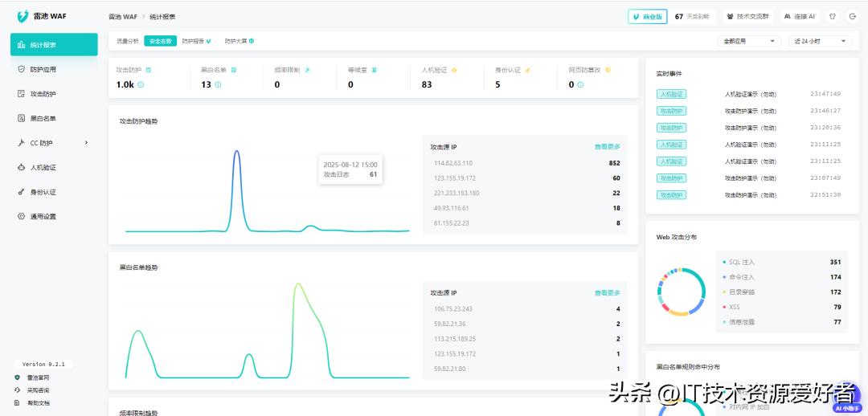Click info icon next to 1.0k
Image resolution: width=868 pixels, height=416 pixels.
tap(141, 84)
